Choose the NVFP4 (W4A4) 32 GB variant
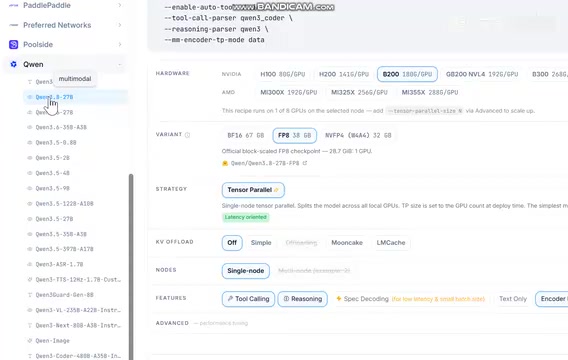The image size is (568, 360). pyautogui.click(x=358, y=135)
